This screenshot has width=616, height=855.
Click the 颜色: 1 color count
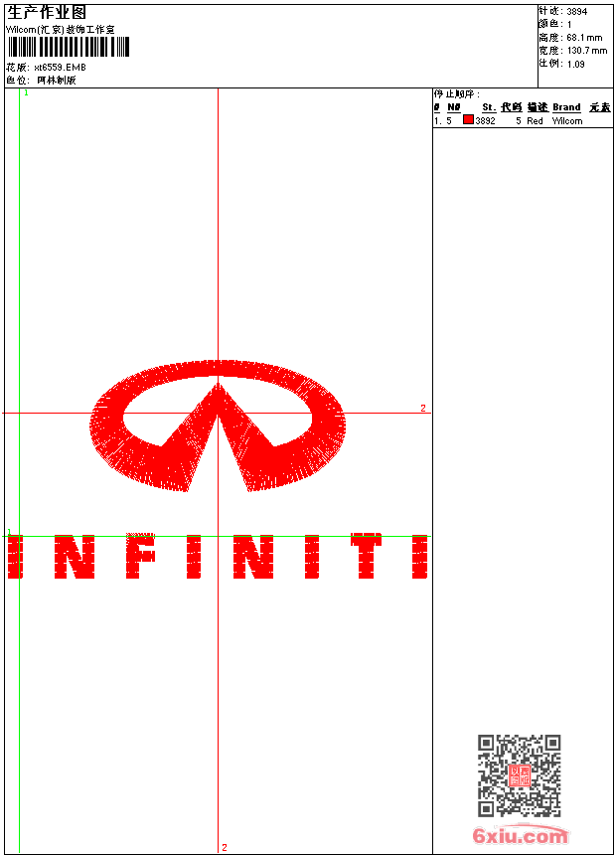click(x=555, y=25)
